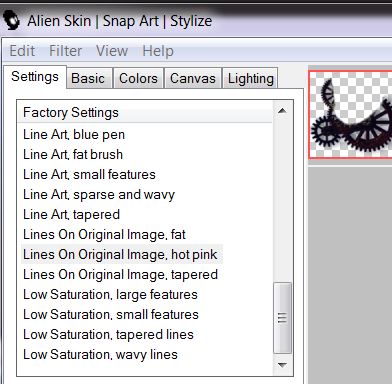
Task: Open the Edit menu
Action: pos(22,51)
